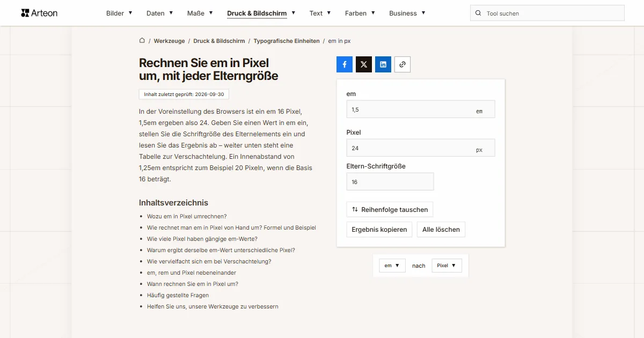The image size is (644, 338).
Task: Click Ergebnis kopieren button
Action: click(x=379, y=230)
